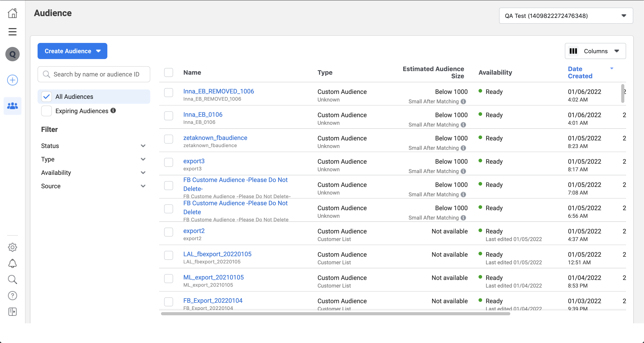Open the hamburger menu icon
The width and height of the screenshot is (644, 343).
(x=12, y=32)
